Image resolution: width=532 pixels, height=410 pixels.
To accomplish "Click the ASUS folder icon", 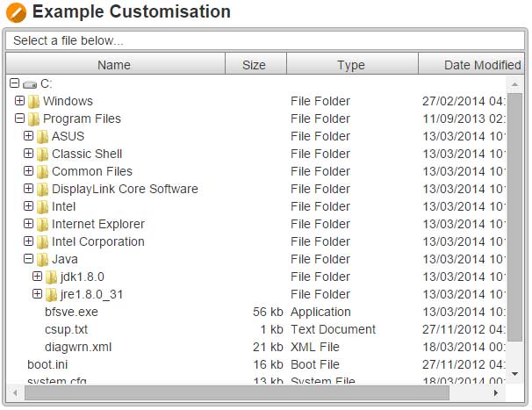I will (x=42, y=136).
